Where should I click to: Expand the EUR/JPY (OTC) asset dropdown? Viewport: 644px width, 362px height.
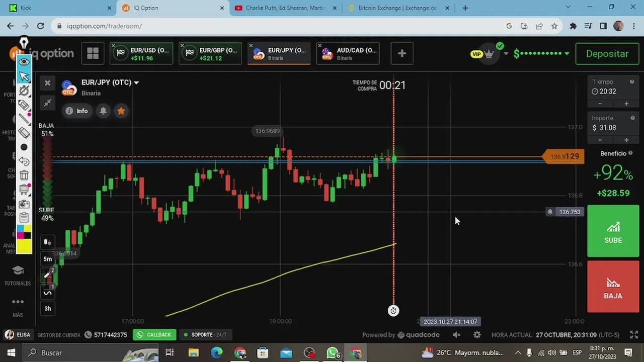[136, 82]
